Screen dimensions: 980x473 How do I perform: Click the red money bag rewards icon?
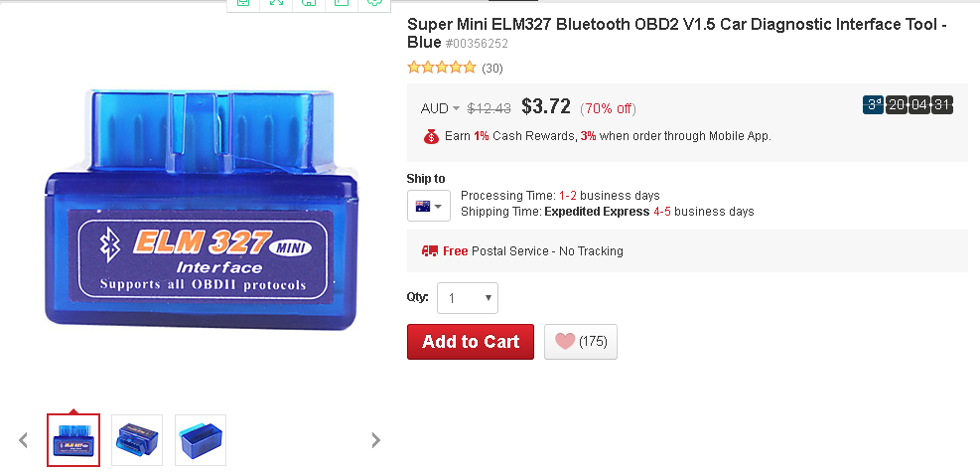coord(431,136)
